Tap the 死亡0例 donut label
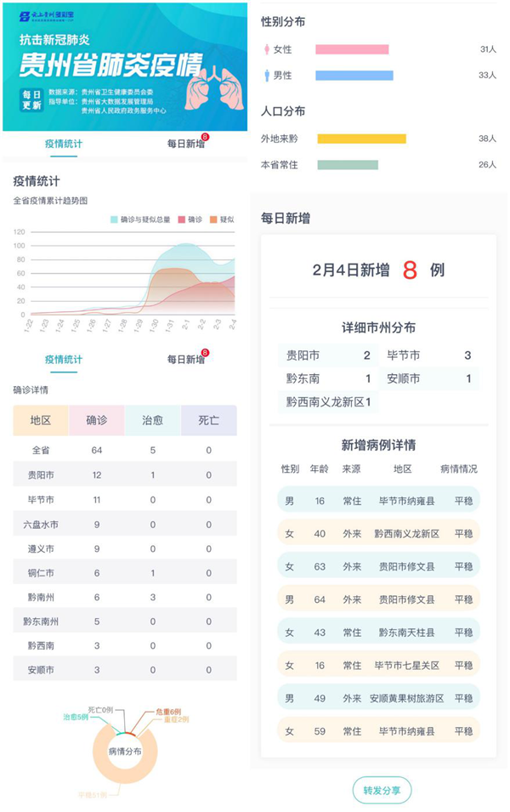The image size is (510, 812). (x=100, y=710)
